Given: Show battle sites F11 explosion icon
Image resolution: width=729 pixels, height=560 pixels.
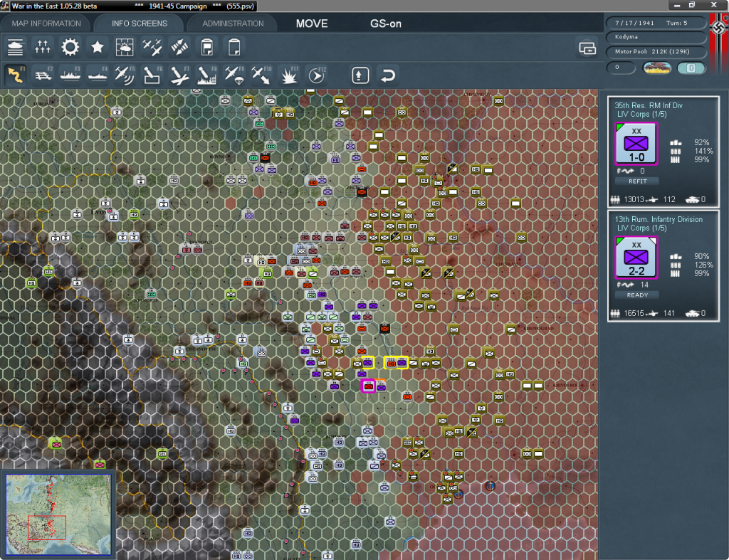Looking at the screenshot, I should [289, 75].
